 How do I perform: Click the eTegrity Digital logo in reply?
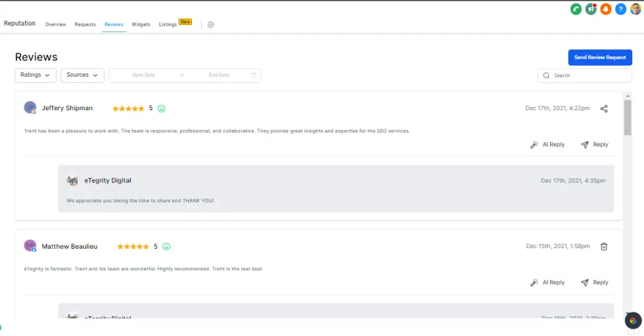pos(72,180)
